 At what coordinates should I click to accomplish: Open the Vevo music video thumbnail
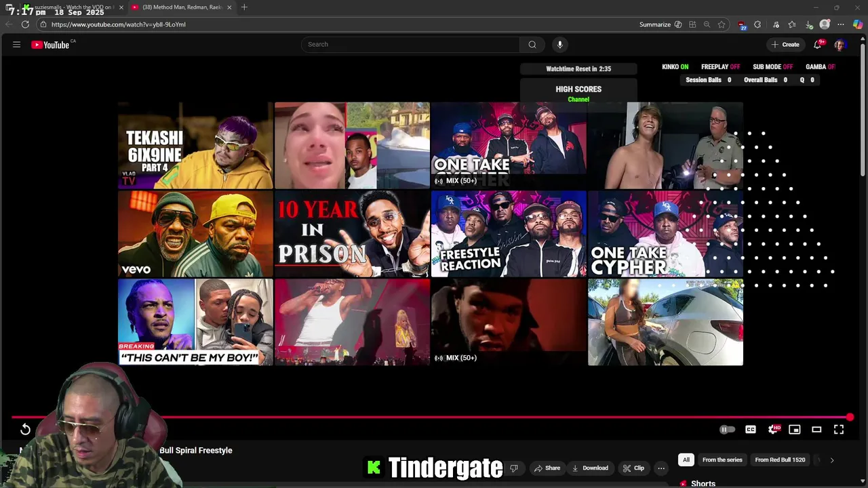click(x=195, y=234)
